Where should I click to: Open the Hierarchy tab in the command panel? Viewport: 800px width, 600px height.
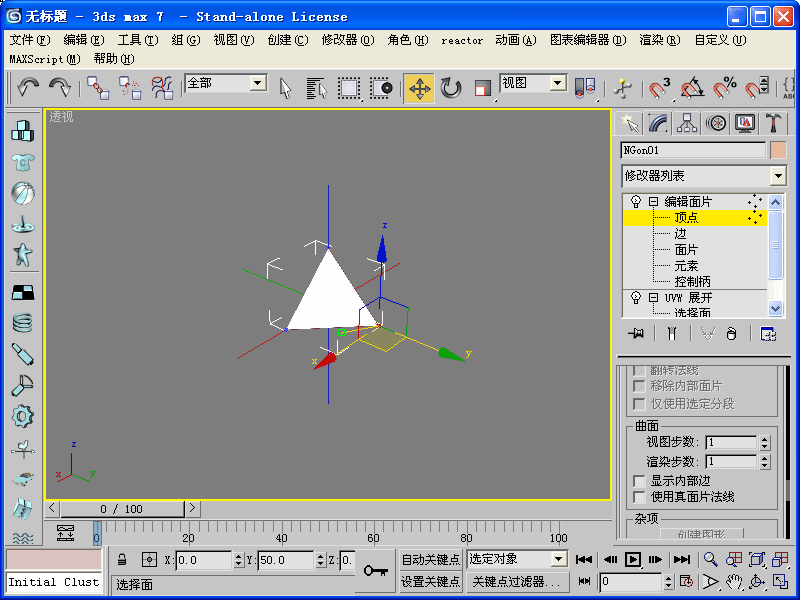coord(687,123)
